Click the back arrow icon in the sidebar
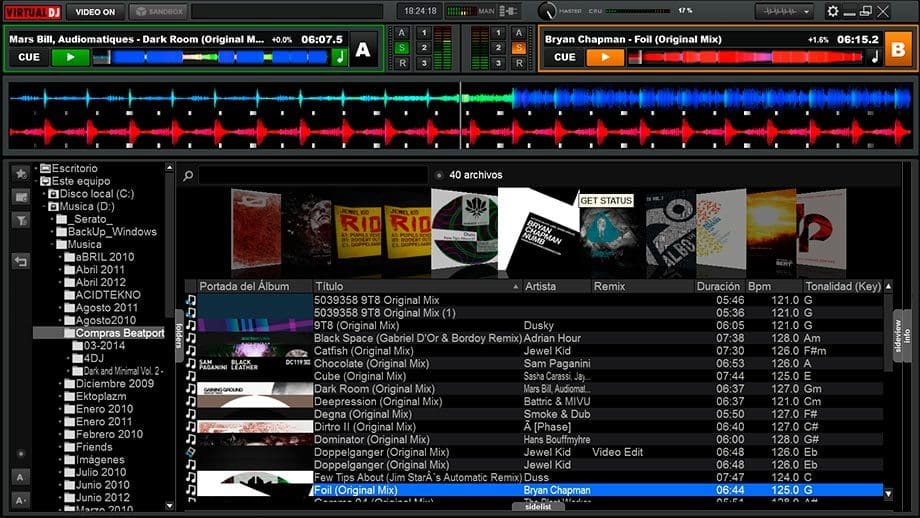 coord(21,262)
